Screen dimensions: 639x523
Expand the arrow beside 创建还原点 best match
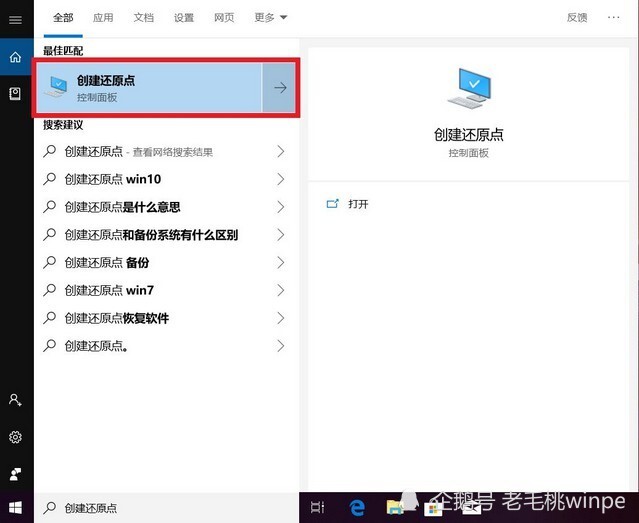pyautogui.click(x=280, y=88)
